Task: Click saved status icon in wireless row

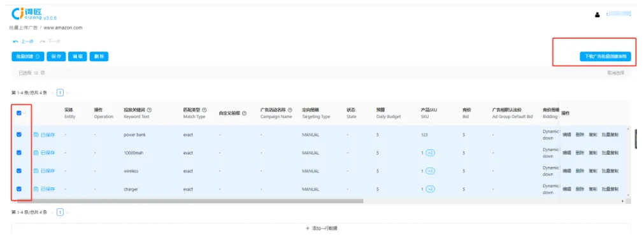Action: click(x=36, y=171)
